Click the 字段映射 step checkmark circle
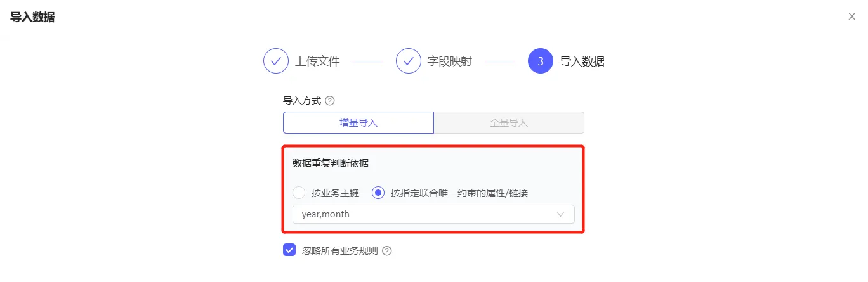Image resolution: width=868 pixels, height=282 pixels. pos(409,61)
